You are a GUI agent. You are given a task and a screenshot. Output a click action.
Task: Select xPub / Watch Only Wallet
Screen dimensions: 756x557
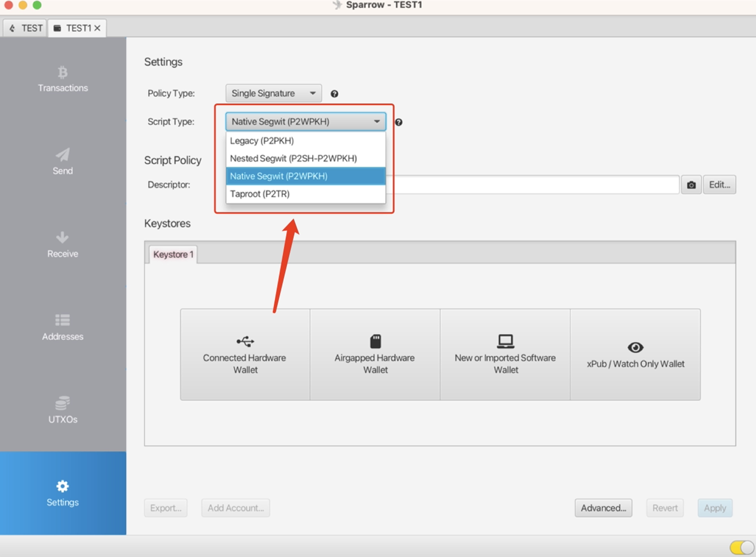coord(635,355)
